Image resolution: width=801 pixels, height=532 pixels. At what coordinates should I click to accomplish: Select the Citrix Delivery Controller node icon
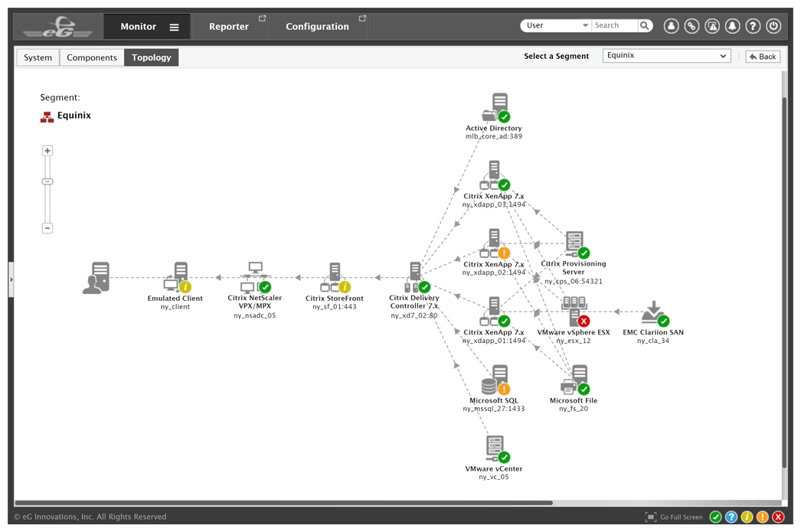coord(417,278)
